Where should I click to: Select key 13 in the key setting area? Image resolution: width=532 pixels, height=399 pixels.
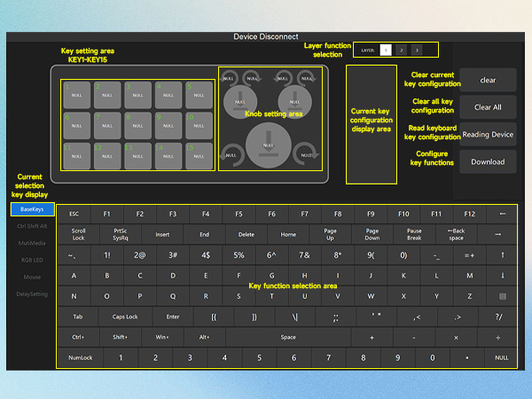click(137, 156)
